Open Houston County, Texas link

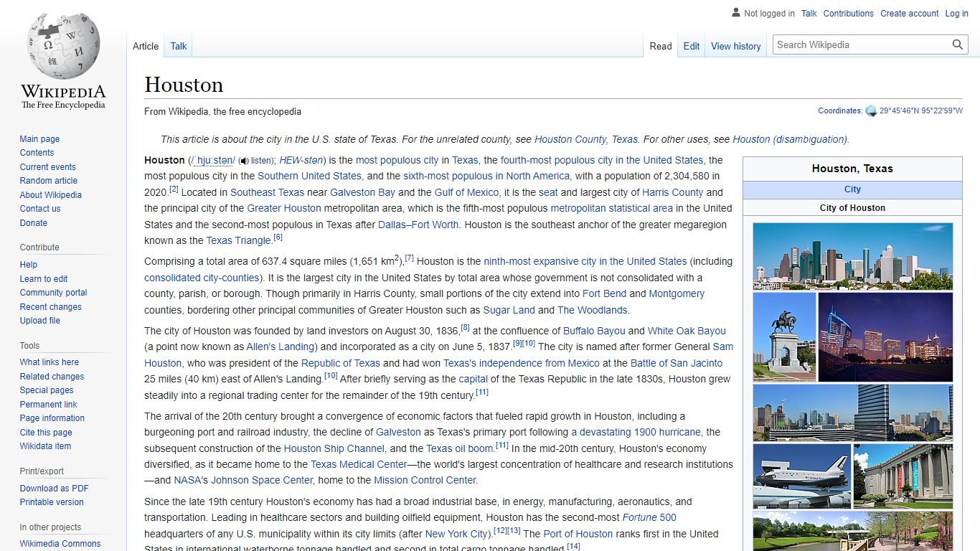[586, 139]
